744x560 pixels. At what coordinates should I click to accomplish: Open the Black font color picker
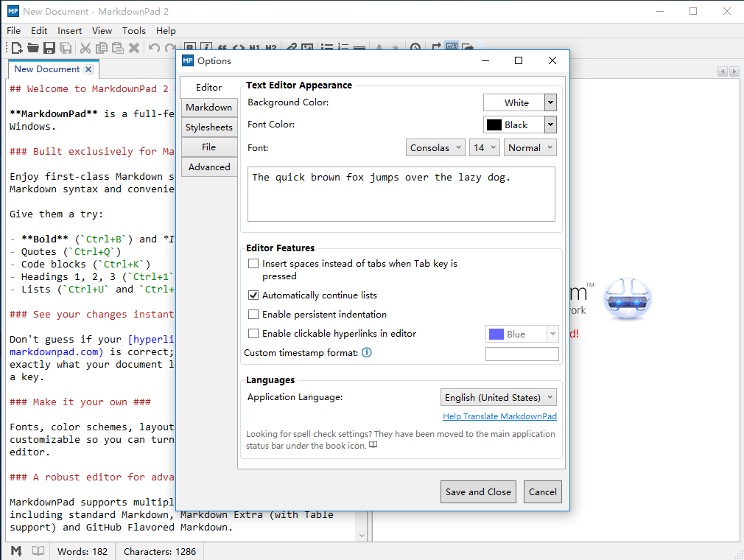(519, 125)
